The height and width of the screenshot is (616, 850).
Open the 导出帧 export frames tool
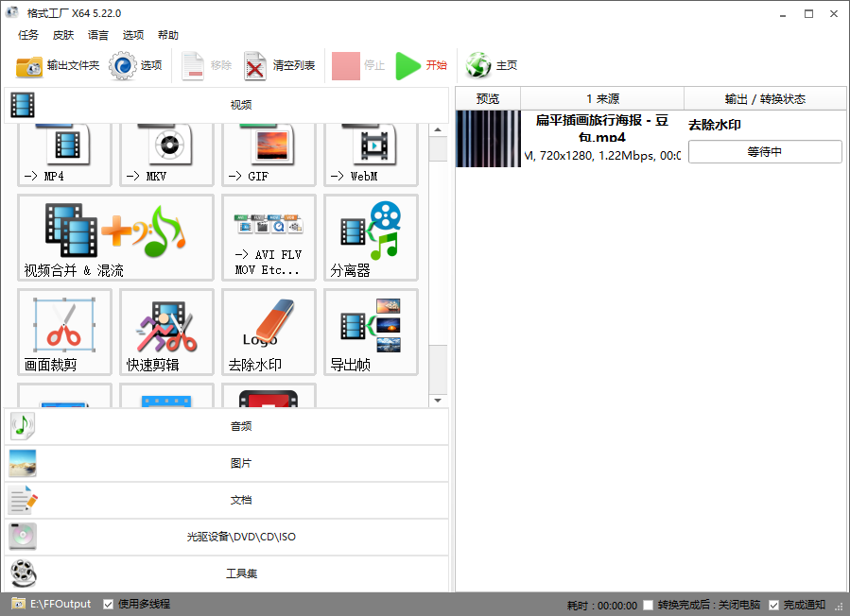(371, 332)
